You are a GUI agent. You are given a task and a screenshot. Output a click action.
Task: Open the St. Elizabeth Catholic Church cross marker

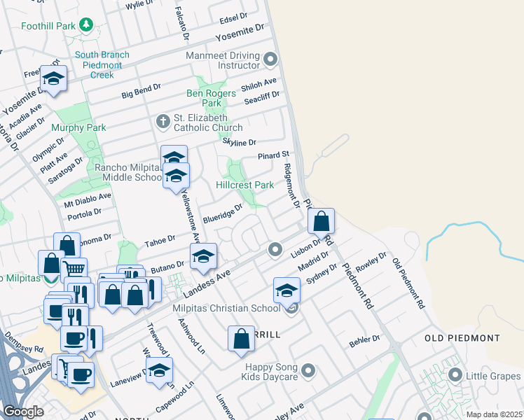pos(163,122)
